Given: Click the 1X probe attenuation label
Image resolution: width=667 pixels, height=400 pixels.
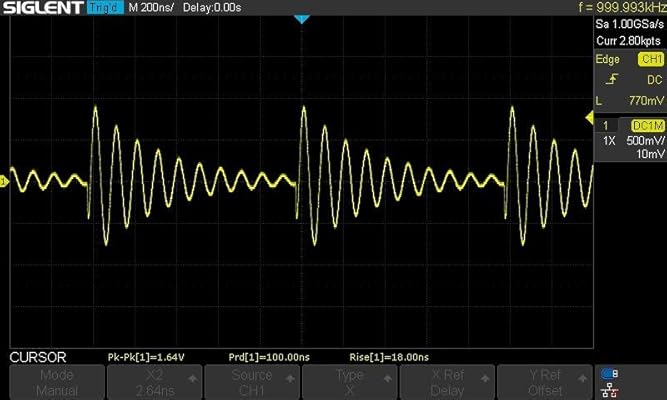Looking at the screenshot, I should pos(609,141).
